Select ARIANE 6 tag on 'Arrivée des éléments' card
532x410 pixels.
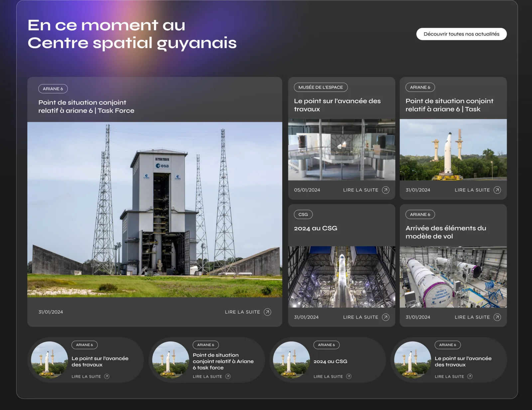tap(420, 214)
